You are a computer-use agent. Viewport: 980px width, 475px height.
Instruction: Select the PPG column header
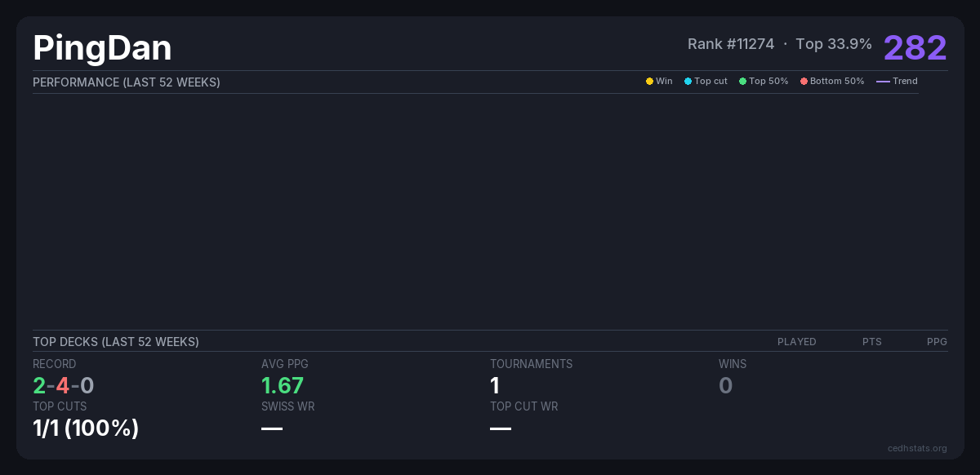point(937,342)
